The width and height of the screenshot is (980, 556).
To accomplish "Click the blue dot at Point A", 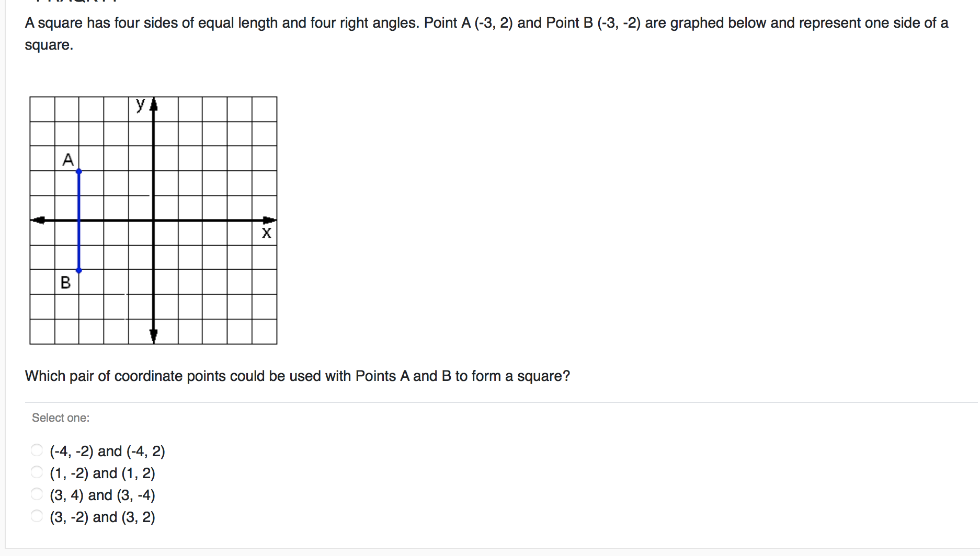I will tap(79, 171).
